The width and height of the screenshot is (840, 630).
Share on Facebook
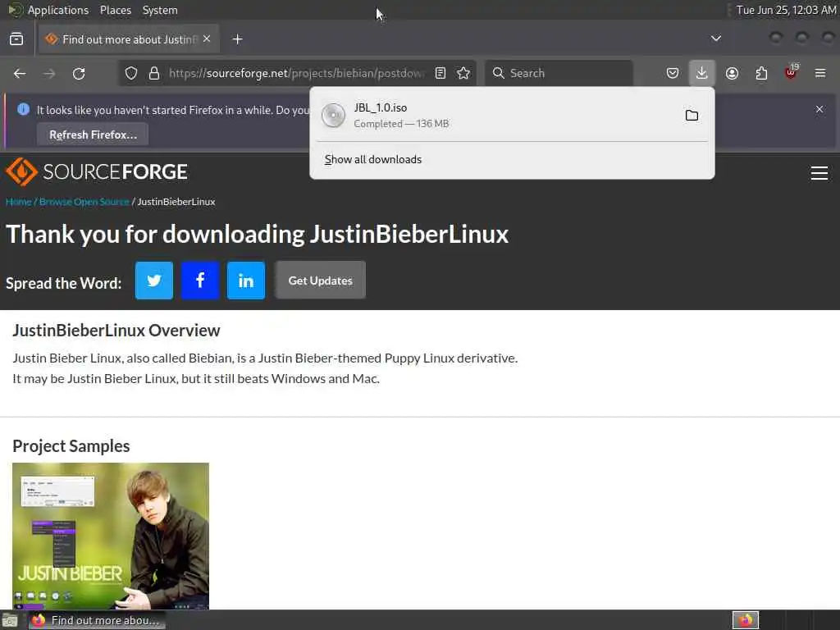[200, 281]
